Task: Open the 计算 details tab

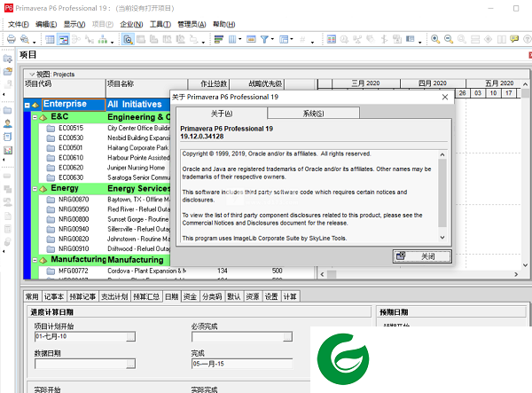Action: click(290, 296)
